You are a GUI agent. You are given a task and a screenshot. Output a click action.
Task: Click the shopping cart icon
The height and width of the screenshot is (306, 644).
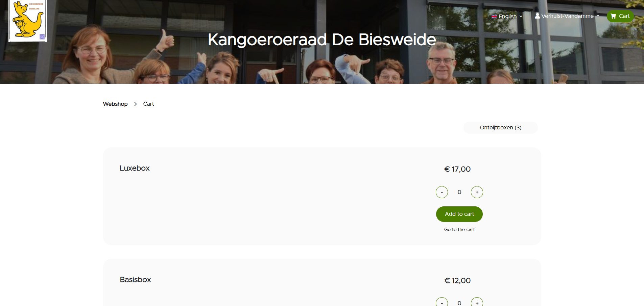click(613, 16)
